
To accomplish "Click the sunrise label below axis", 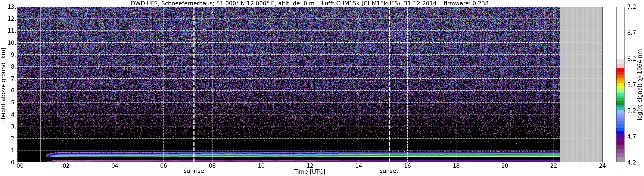I will [194, 171].
